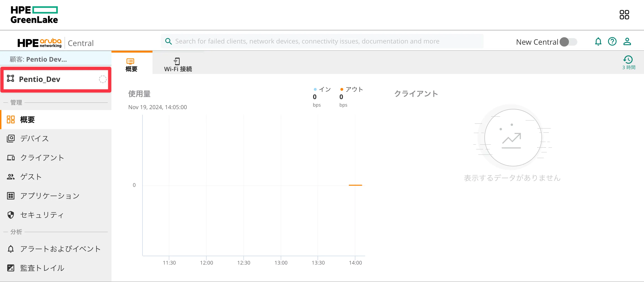
Task: Open the ゲスト (Guests) section
Action: point(31,177)
